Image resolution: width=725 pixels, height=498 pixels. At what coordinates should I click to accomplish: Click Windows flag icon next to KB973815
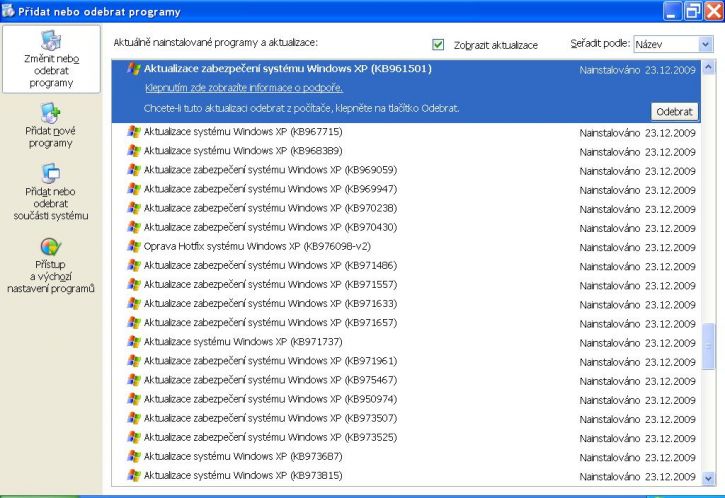(x=134, y=475)
